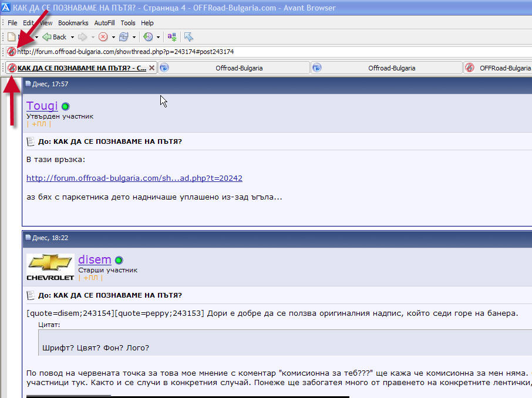
Task: Follow the forum showthread link t=20242
Action: pyautogui.click(x=134, y=178)
